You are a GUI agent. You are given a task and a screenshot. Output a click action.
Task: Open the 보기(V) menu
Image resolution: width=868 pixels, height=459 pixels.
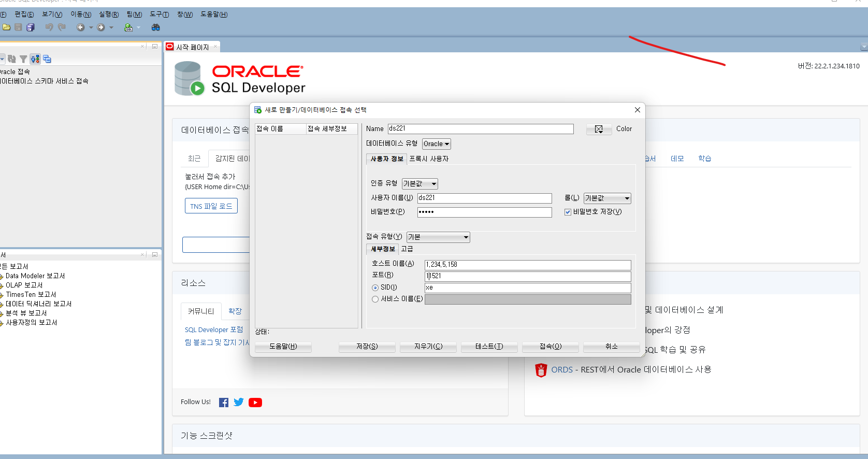(x=52, y=15)
